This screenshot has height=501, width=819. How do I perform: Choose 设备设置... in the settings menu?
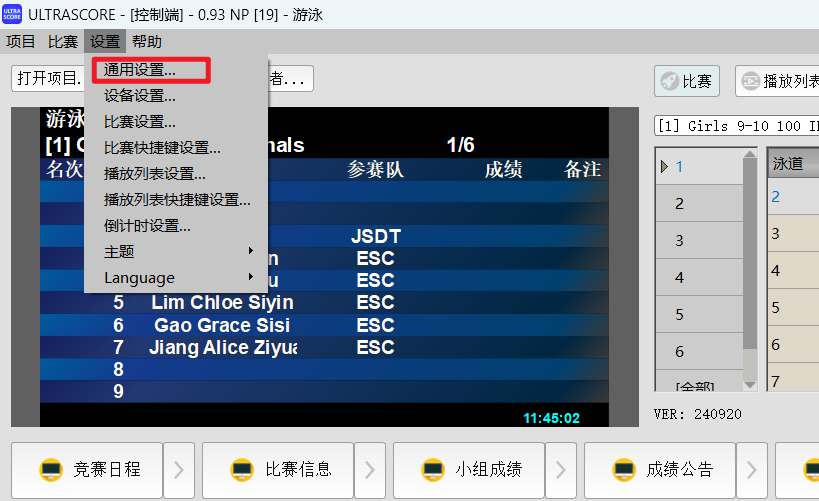pyautogui.click(x=140, y=96)
